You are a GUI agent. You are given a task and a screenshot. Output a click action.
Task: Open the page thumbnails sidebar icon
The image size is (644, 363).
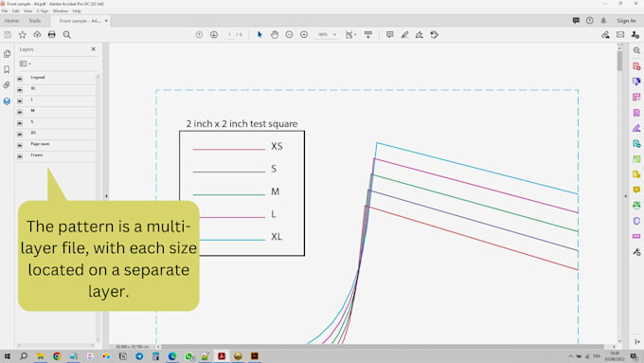pos(7,54)
